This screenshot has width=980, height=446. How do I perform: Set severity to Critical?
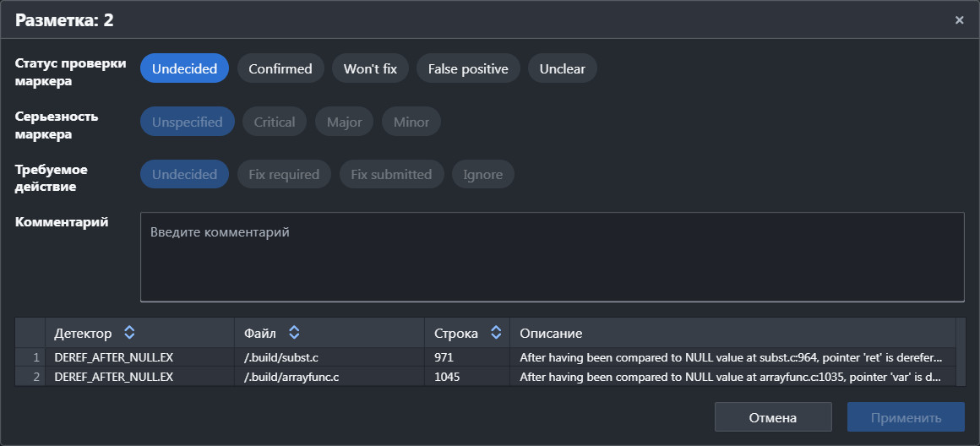click(275, 122)
